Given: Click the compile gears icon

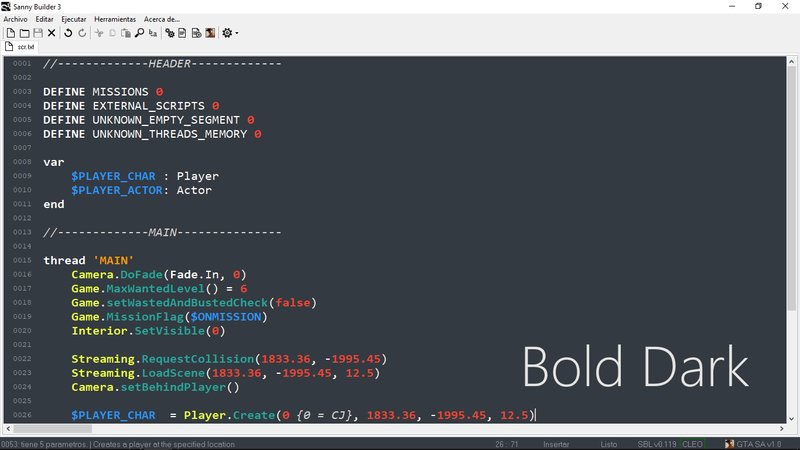Looking at the screenshot, I should click(170, 33).
